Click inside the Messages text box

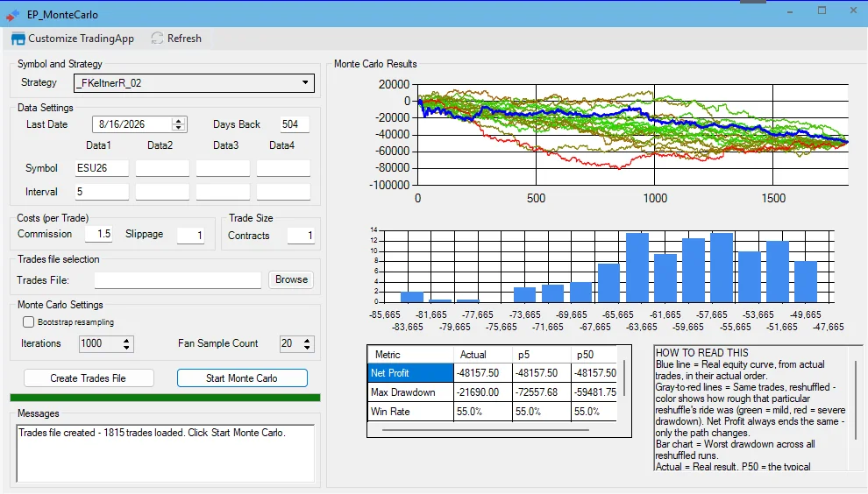166,453
